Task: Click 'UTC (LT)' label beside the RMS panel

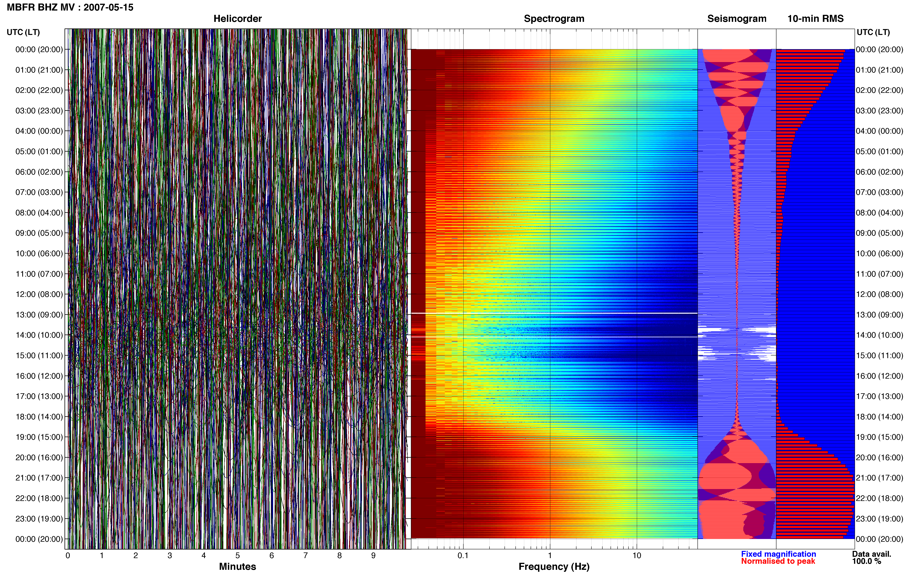Action: [x=873, y=32]
